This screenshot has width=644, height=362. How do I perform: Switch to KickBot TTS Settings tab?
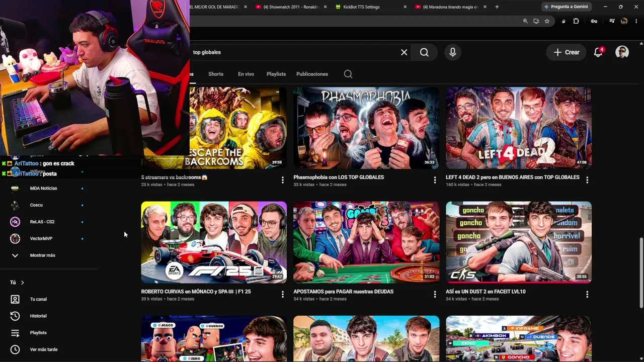pos(370,7)
